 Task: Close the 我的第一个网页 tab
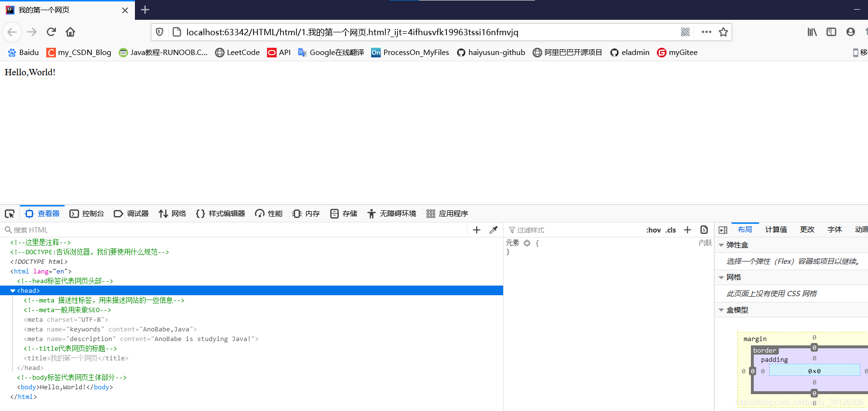pos(125,10)
